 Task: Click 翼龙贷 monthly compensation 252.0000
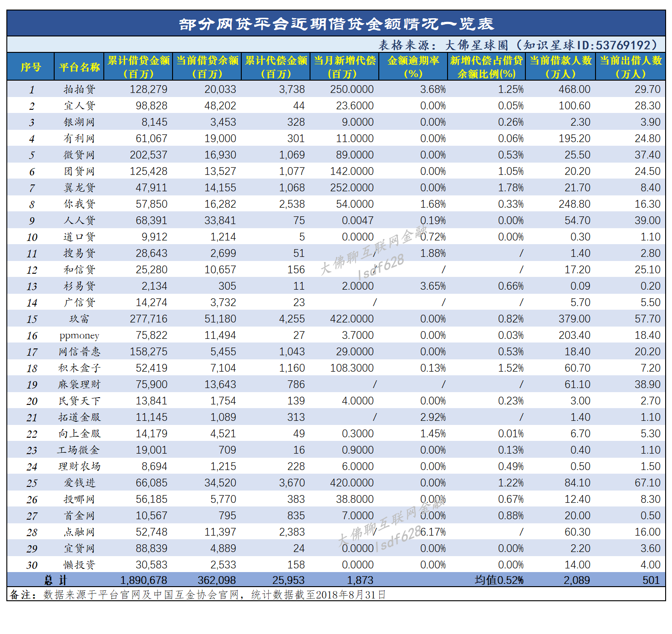(x=352, y=188)
